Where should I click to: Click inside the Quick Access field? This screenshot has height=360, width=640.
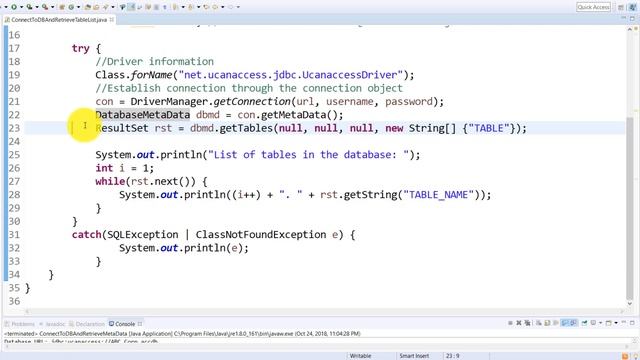click(593, 7)
